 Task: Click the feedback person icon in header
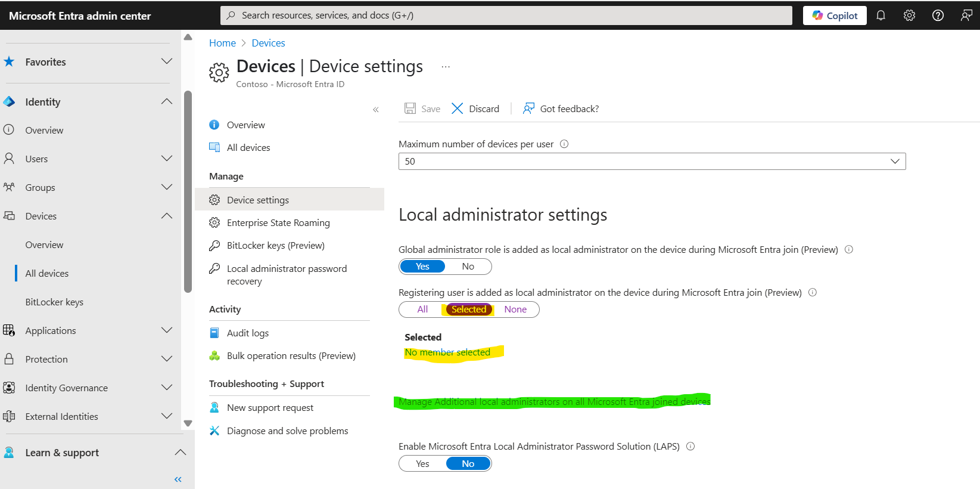[966, 16]
